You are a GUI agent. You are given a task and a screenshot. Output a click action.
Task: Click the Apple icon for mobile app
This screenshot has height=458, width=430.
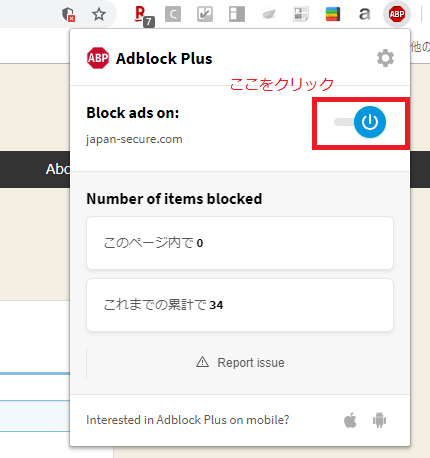(x=350, y=420)
